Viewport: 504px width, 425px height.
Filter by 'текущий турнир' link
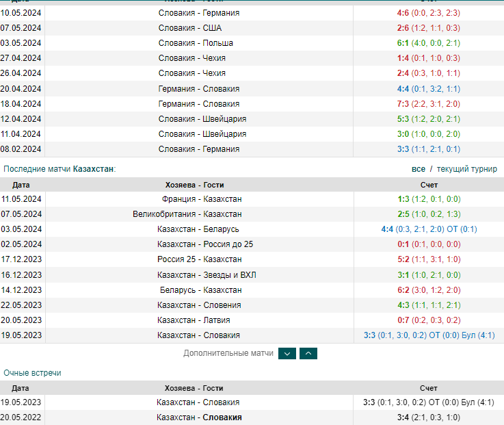[x=466, y=169]
